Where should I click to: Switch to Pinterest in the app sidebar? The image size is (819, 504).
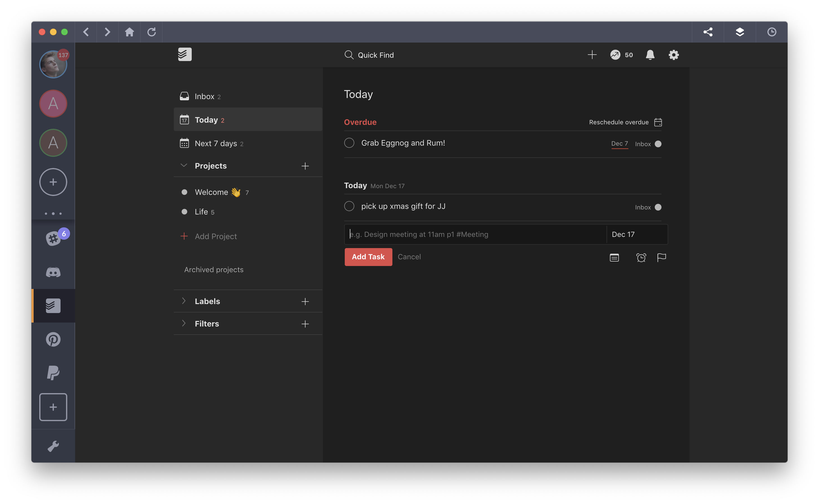[x=53, y=339]
